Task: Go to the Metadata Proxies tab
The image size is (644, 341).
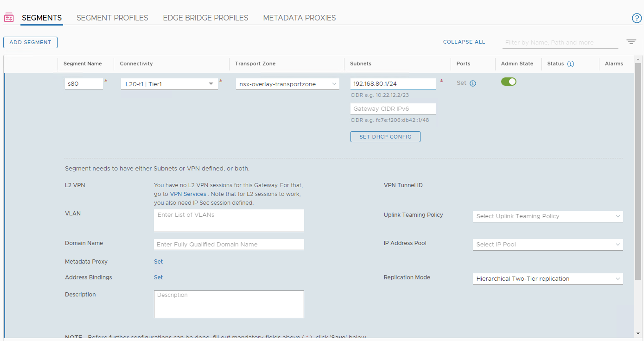Action: pos(299,18)
